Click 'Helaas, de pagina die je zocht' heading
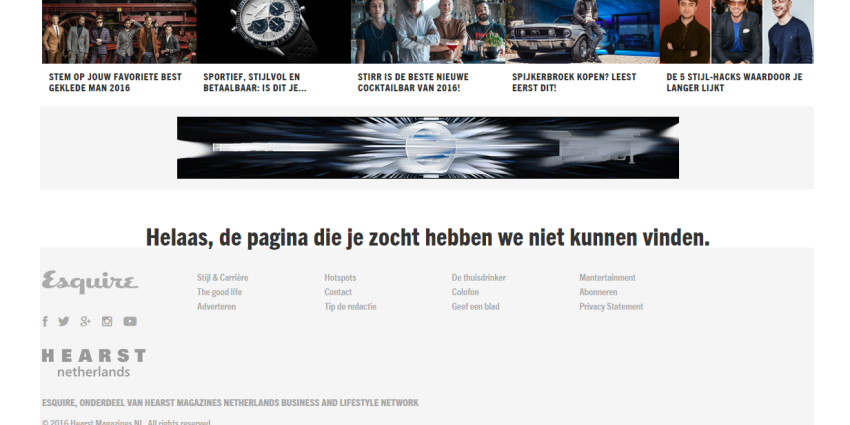This screenshot has height=425, width=850. click(428, 237)
